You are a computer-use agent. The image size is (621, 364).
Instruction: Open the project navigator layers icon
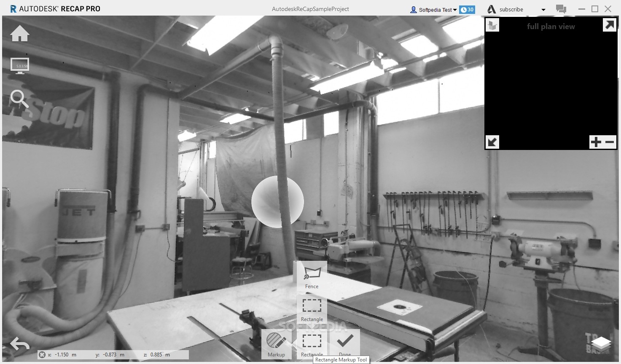[x=601, y=343]
